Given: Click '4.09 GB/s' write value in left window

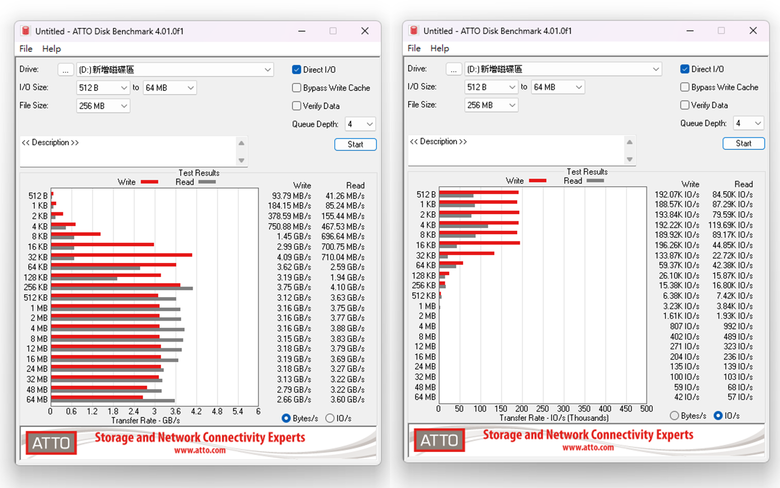Looking at the screenshot, I should [x=294, y=257].
